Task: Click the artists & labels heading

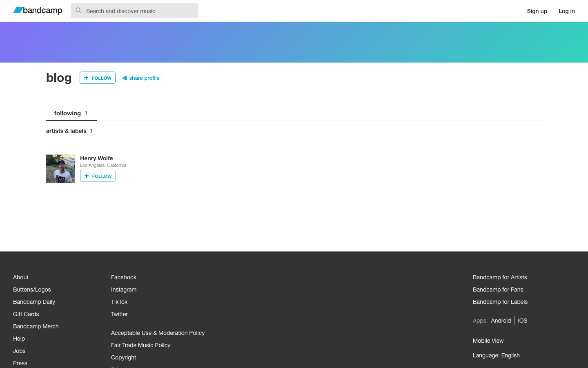Action: (x=66, y=131)
